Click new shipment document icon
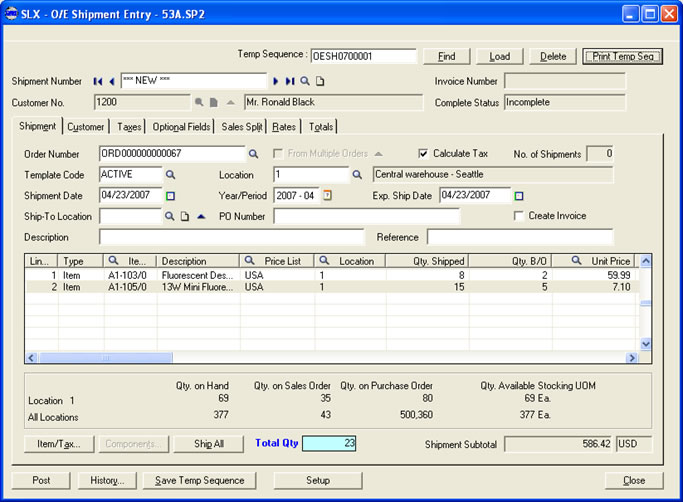 click(320, 81)
